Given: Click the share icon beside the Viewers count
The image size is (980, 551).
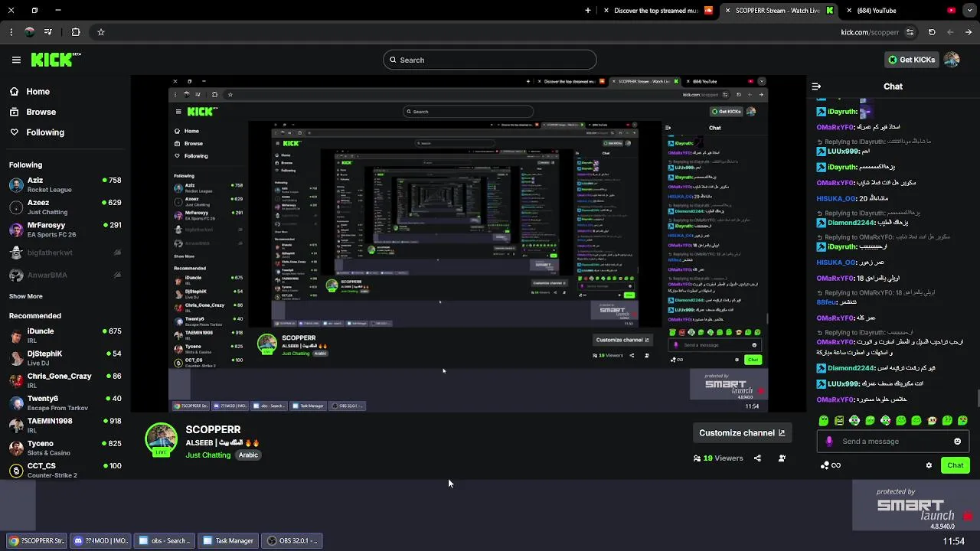Looking at the screenshot, I should click(x=757, y=458).
